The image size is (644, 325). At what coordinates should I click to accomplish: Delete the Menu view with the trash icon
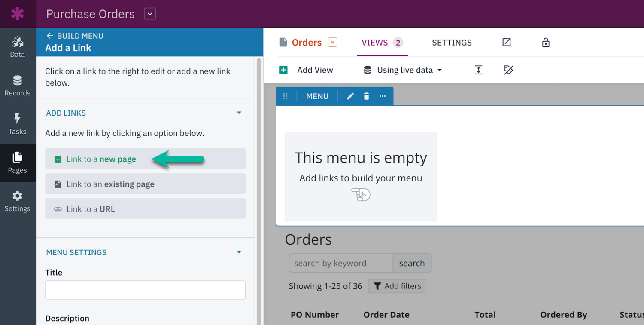(x=366, y=96)
